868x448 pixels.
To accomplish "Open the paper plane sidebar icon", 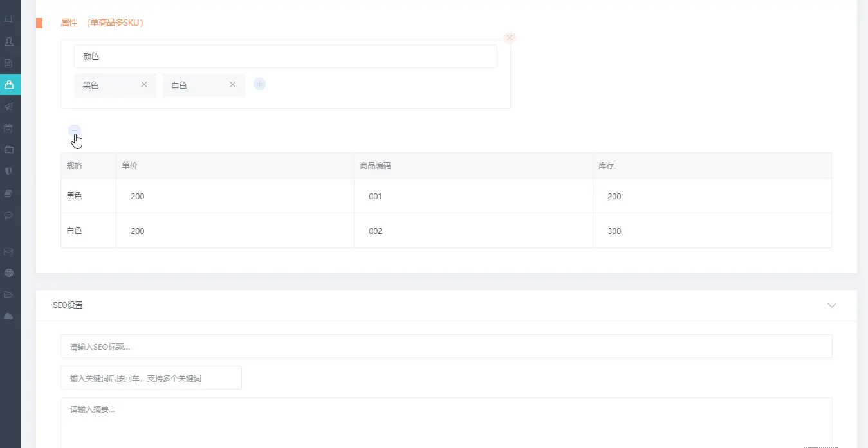I will click(9, 107).
